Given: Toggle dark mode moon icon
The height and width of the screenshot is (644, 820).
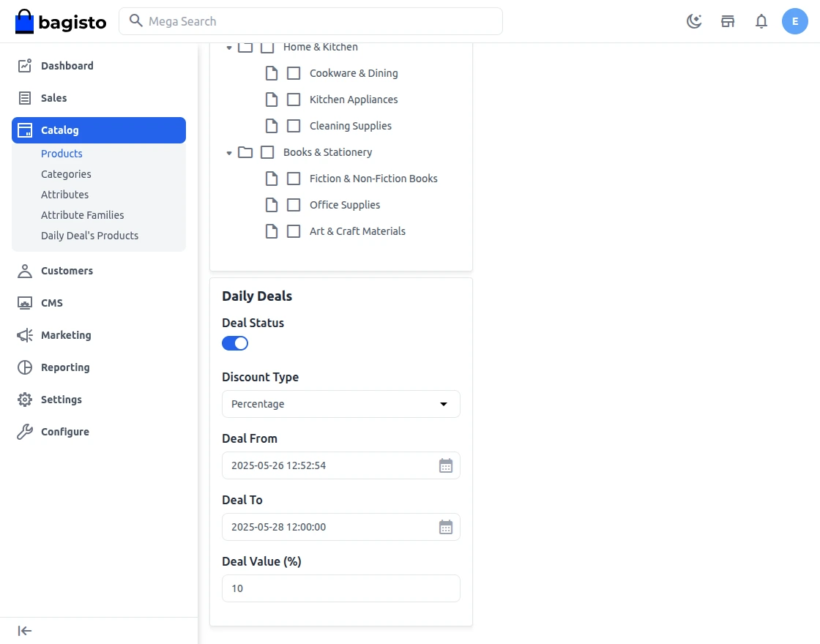Looking at the screenshot, I should [x=694, y=21].
